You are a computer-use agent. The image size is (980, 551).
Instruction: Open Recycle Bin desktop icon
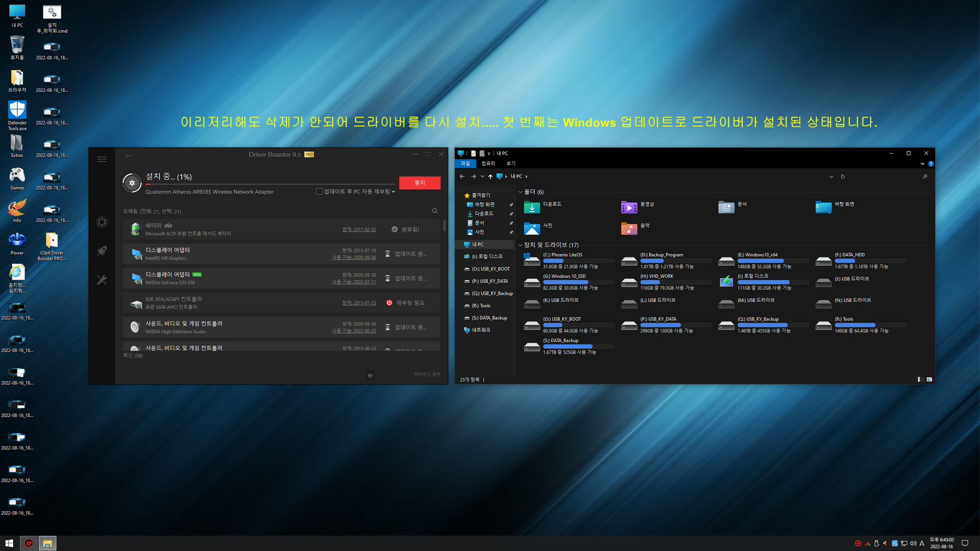(x=17, y=48)
